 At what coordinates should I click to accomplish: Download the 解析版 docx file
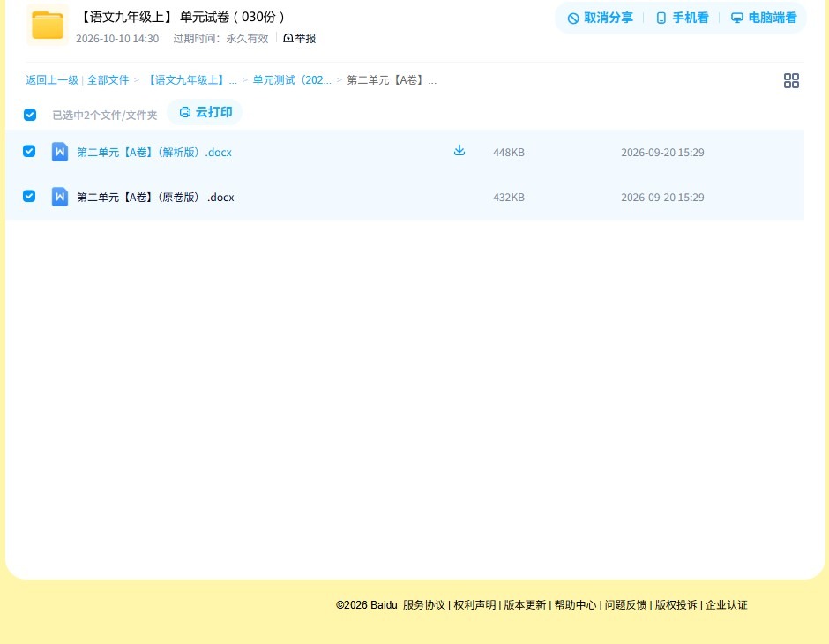click(459, 151)
